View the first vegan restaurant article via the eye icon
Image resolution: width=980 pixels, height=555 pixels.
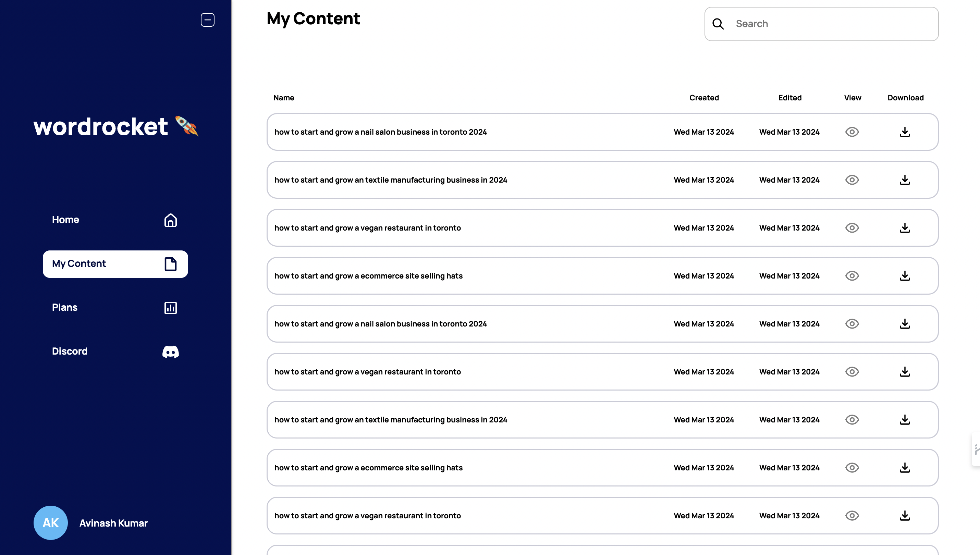click(852, 228)
